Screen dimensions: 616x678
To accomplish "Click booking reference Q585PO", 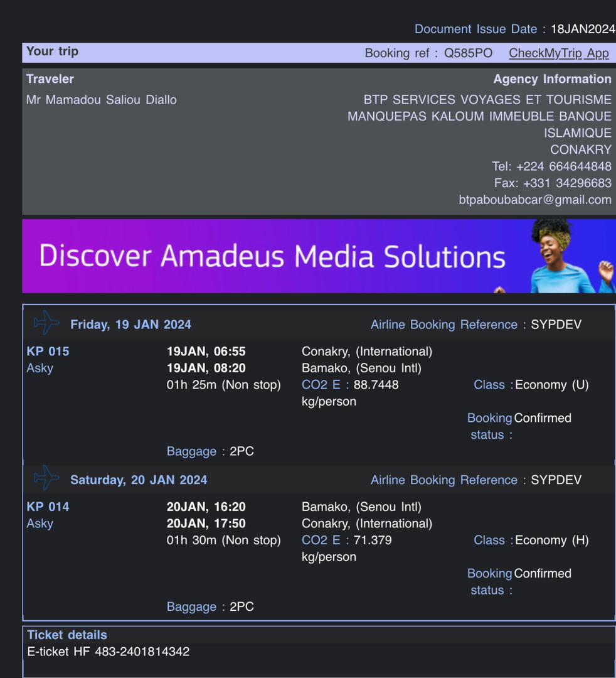I will coord(468,53).
